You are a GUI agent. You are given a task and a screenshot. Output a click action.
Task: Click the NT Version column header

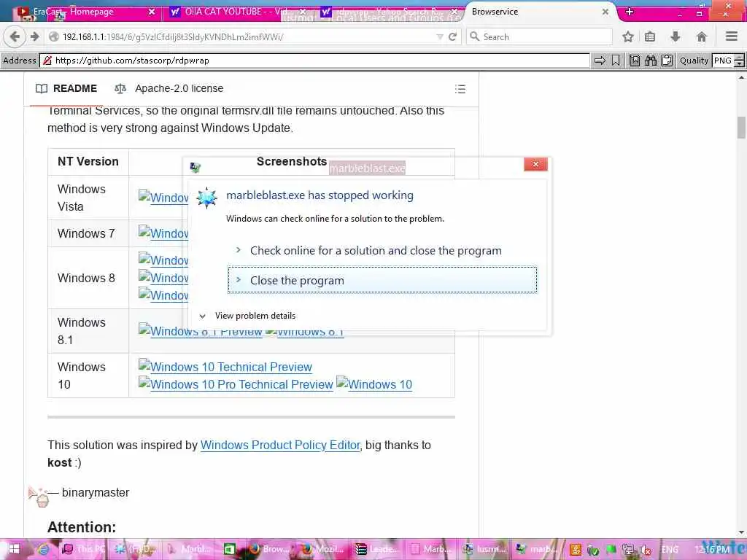tap(88, 161)
